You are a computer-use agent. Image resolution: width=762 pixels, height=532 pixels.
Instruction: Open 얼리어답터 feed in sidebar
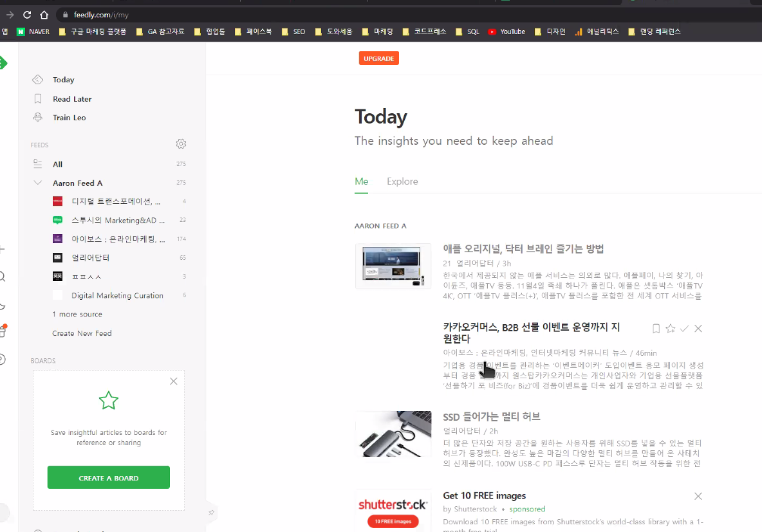(x=90, y=257)
